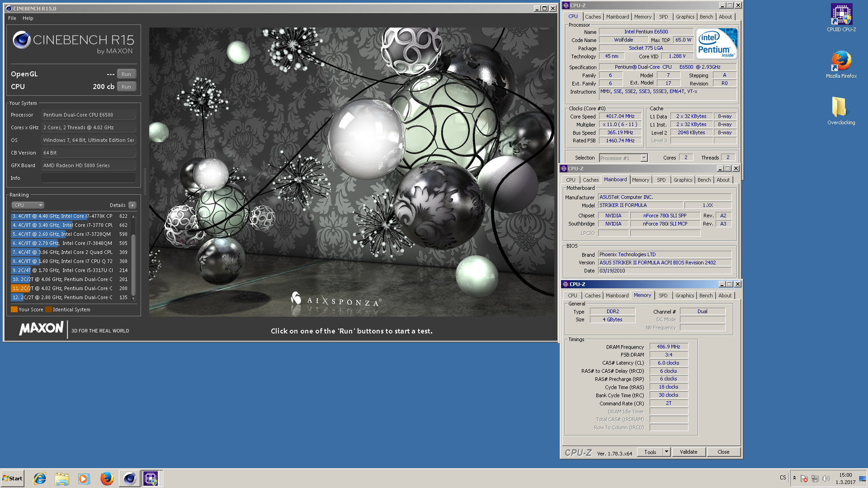Open CPU tab in Memory CPU-Z window
868x488 pixels.
coord(572,296)
